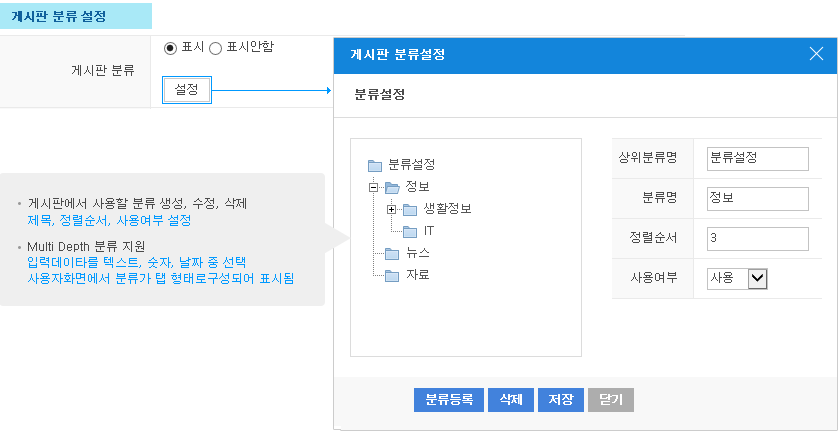838x433 pixels.
Task: Select the 표시안함 radio button
Action: tap(215, 49)
